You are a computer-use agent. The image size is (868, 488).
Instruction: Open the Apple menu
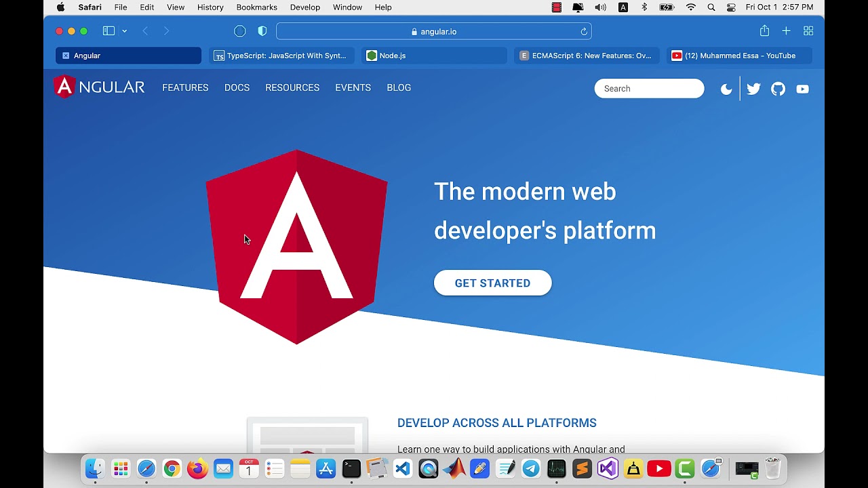click(x=60, y=7)
